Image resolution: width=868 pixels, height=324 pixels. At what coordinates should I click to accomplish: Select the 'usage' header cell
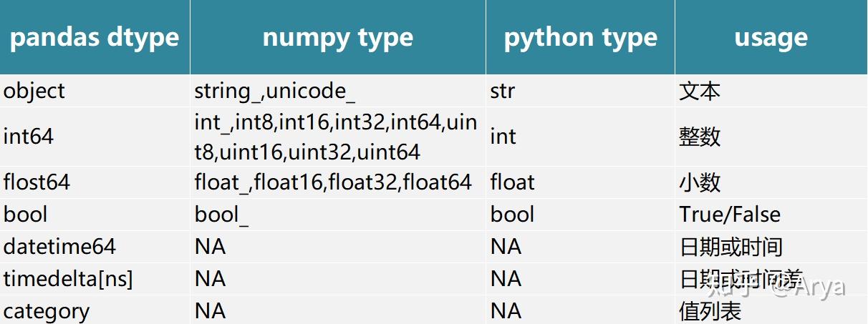[771, 37]
